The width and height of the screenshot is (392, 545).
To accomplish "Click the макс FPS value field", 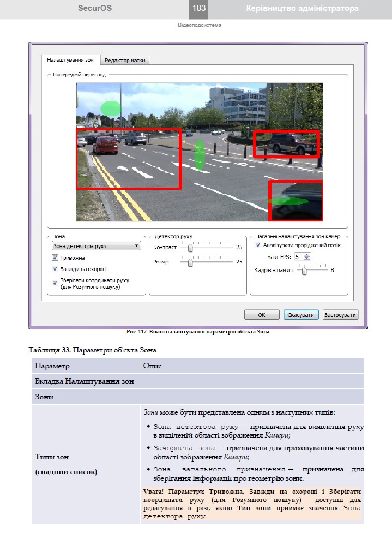I will [x=298, y=256].
